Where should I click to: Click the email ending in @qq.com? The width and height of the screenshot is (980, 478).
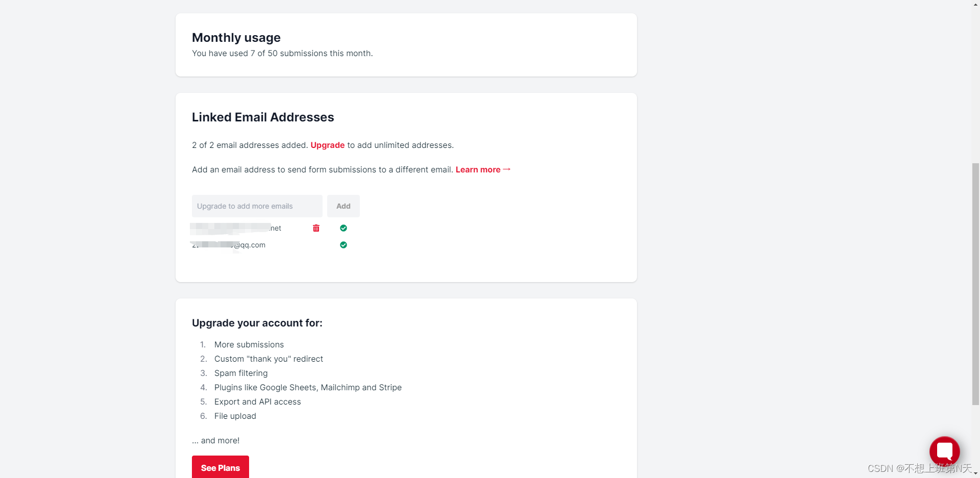coord(229,245)
